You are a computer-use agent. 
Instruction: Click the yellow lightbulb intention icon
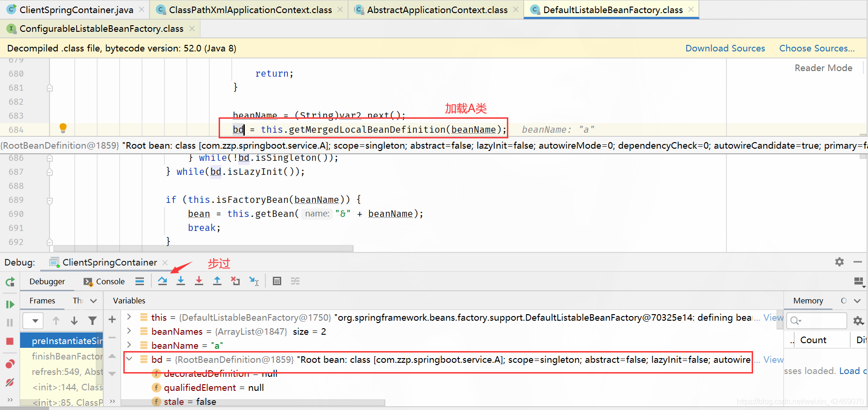coord(63,128)
